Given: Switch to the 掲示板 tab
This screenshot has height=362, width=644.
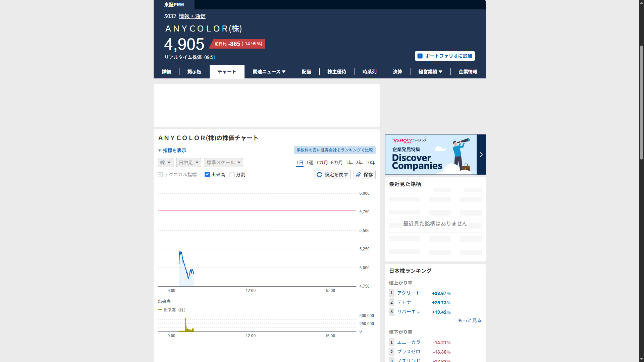Looking at the screenshot, I should click(194, 72).
